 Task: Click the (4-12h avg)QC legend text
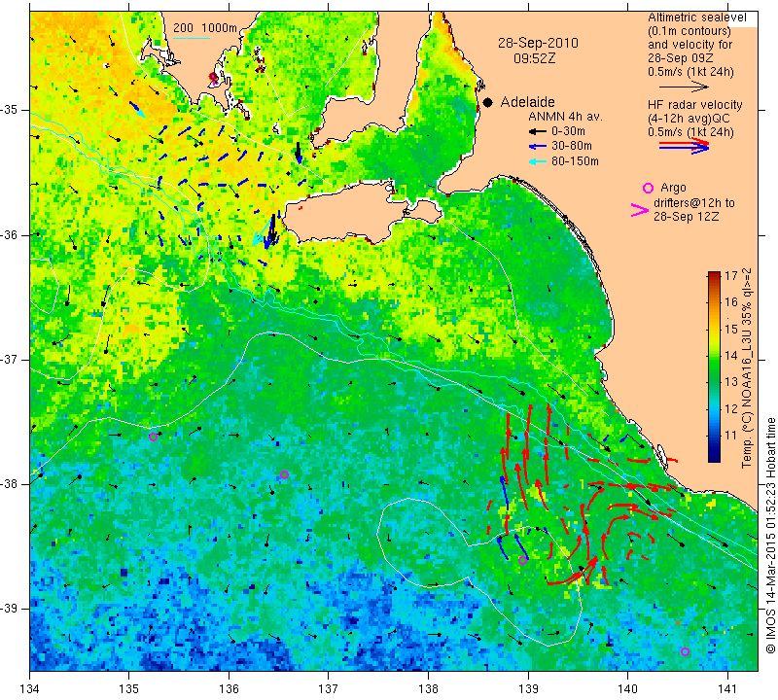click(690, 119)
